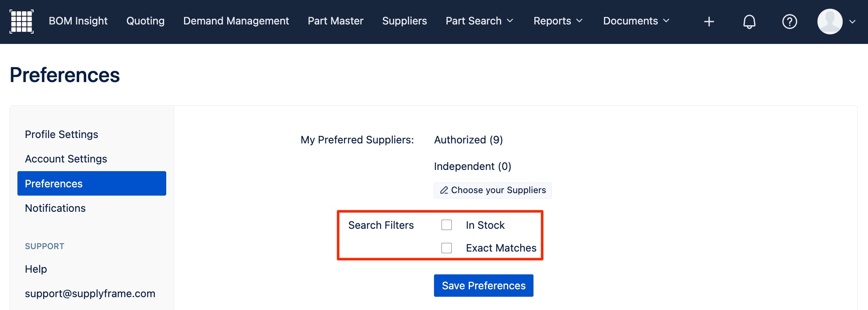Click the pencil icon beside Choose your Suppliers
This screenshot has height=310, width=868.
444,190
